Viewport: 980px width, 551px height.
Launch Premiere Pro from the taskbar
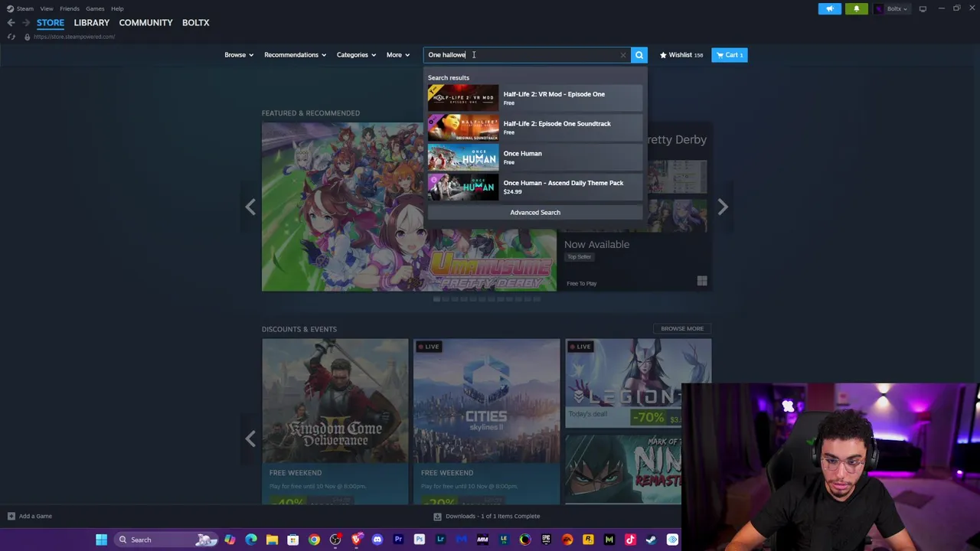coord(398,540)
